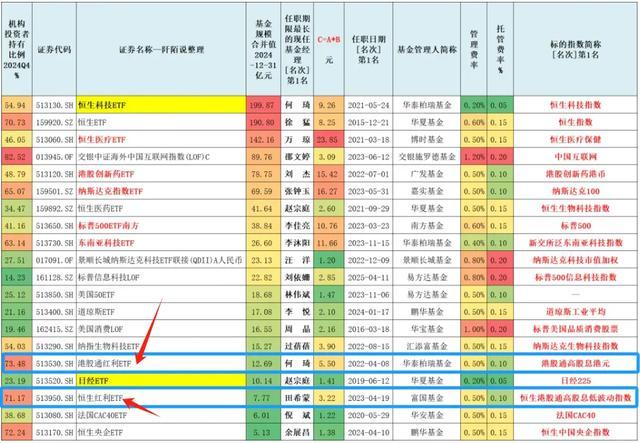Click manager name 林伟斌
640x443 pixels.
(297, 294)
